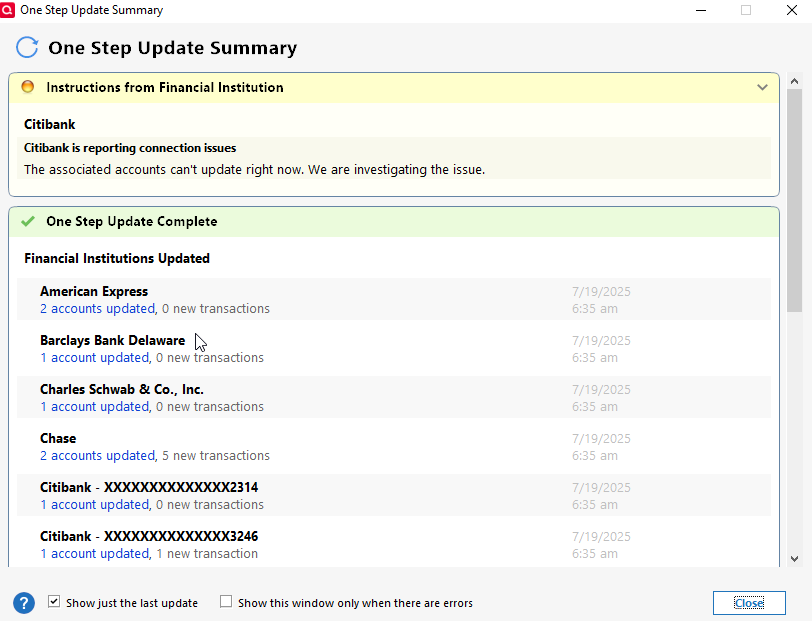Open Citibank 3246 account updated link
Screen dimensions: 812x621
click(x=95, y=554)
